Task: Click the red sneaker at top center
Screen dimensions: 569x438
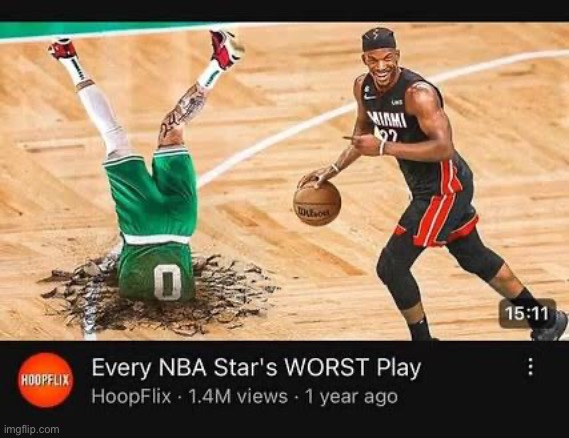Action: 226,49
